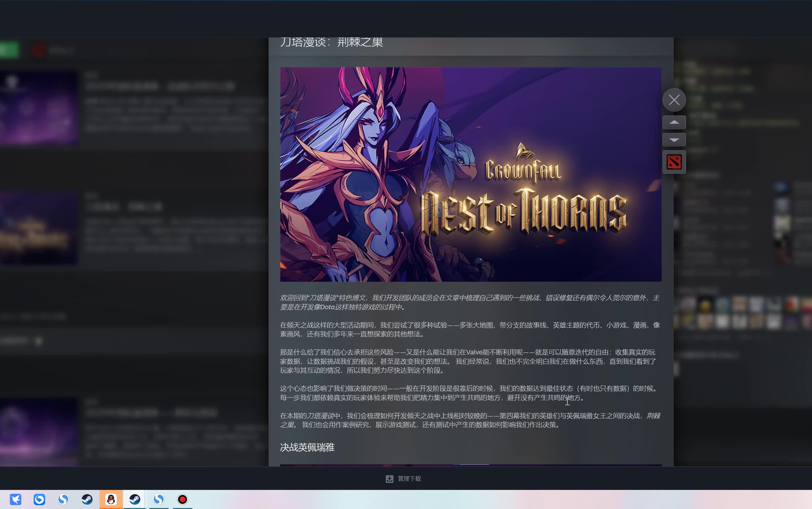Click the italic intro paragraph starting 欢迎回到
This screenshot has height=509, width=812.
469,302
